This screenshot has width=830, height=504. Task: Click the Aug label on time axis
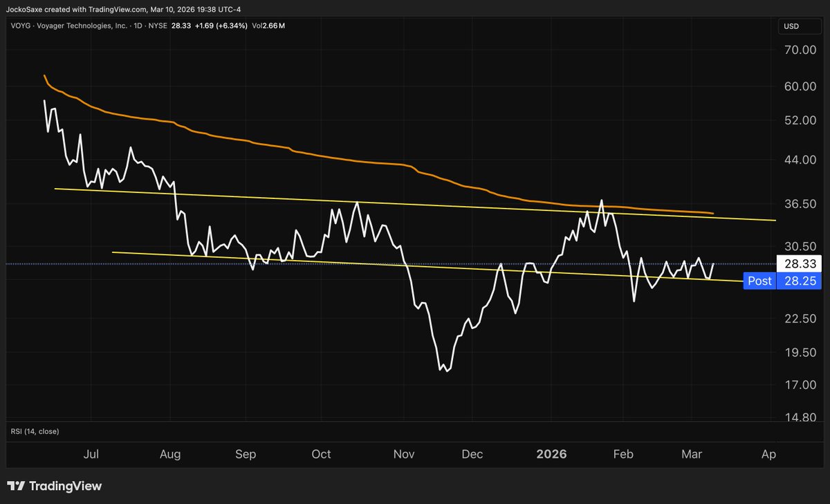point(170,454)
